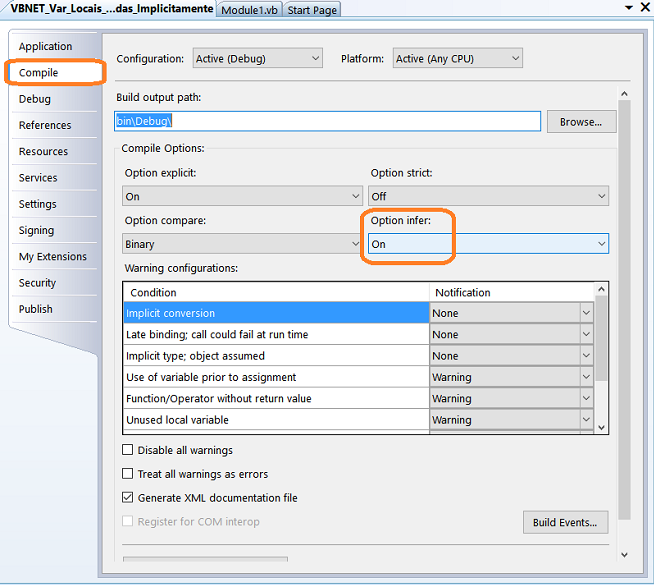Close the project properties document
Screen dimensions: 654x586
click(645, 7)
